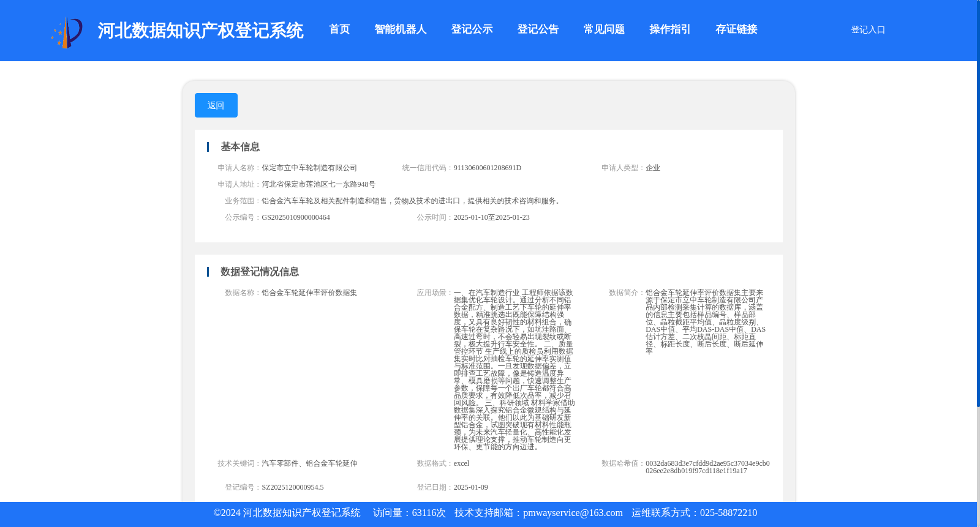
Task: Select footer phone number 025-58872210
Action: click(728, 513)
